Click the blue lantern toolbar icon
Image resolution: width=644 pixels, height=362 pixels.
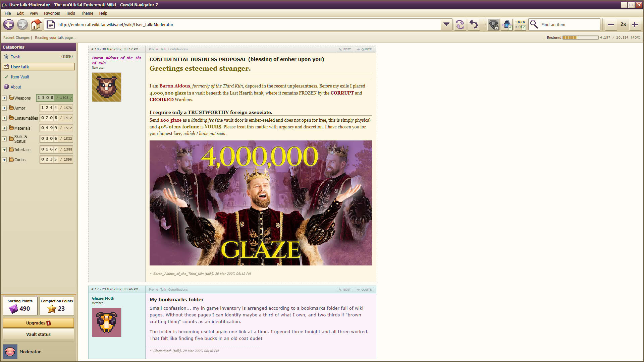(x=507, y=24)
